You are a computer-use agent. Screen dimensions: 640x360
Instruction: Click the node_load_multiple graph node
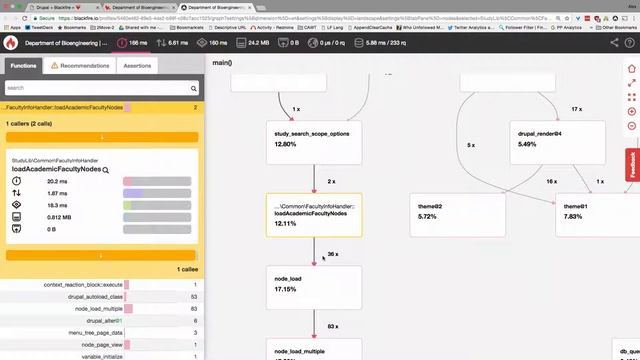(314, 349)
